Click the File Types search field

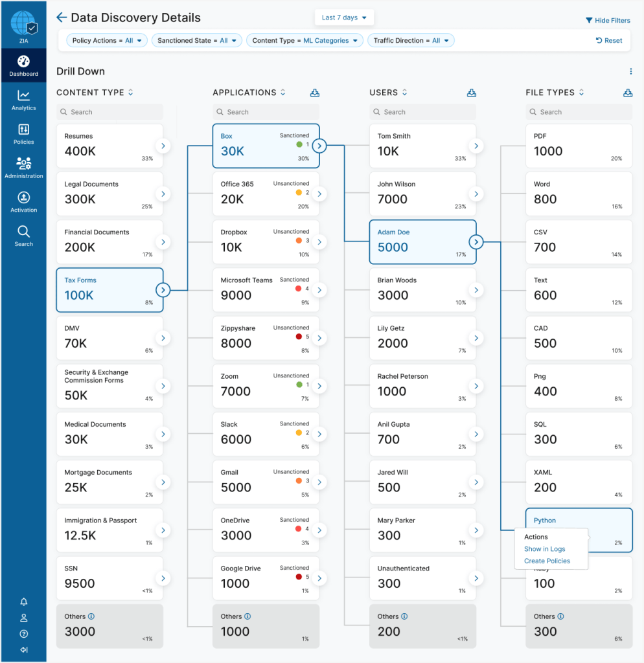point(579,112)
